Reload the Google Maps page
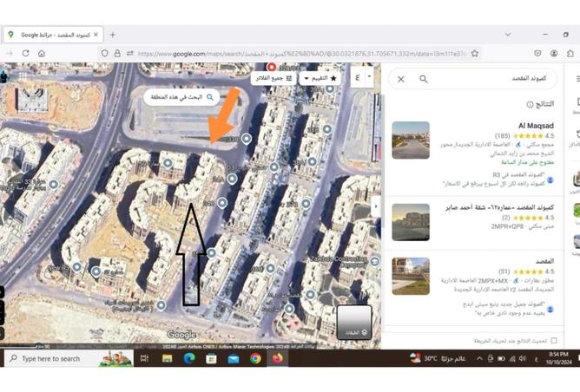This screenshot has height=392, width=580. [25, 53]
